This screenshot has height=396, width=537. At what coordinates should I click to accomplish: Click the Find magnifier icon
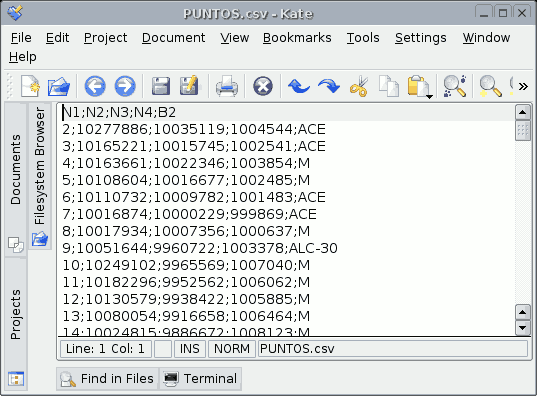coord(454,86)
